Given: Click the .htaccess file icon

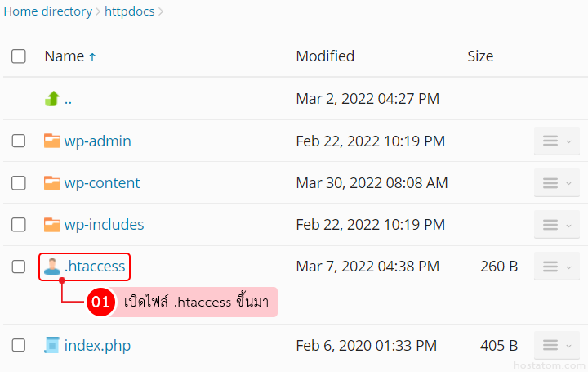Looking at the screenshot, I should coord(52,266).
